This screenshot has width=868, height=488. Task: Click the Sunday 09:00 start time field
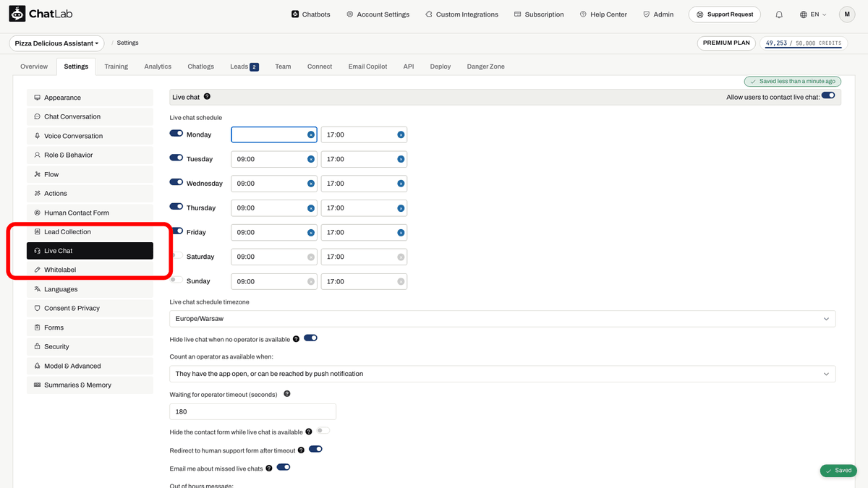click(x=273, y=281)
